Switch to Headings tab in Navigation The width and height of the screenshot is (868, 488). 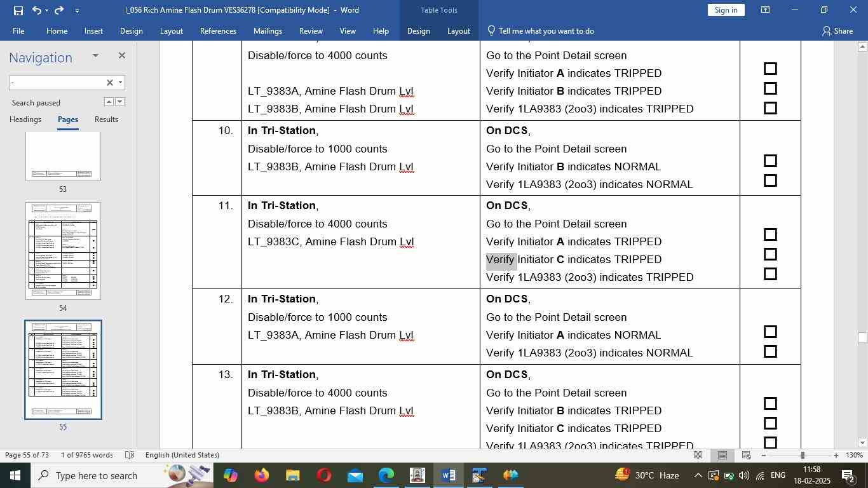[x=25, y=119]
